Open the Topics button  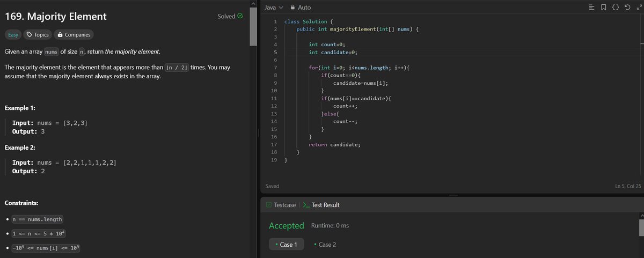(x=38, y=35)
